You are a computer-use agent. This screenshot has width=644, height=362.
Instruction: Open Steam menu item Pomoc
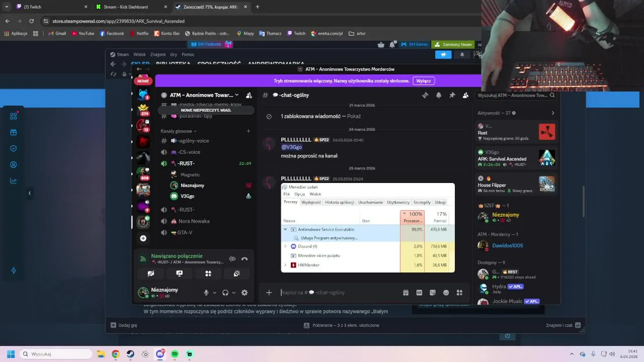[x=188, y=54]
